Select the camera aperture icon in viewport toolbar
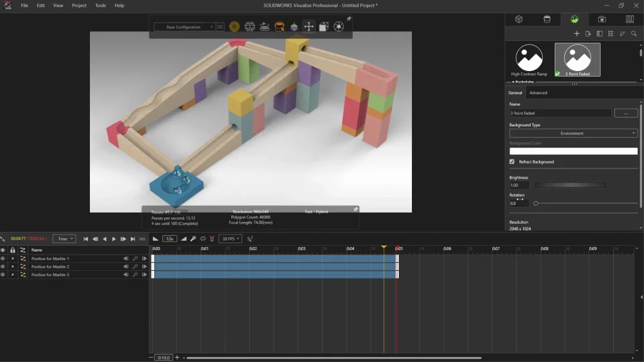644x362 pixels. (339, 27)
